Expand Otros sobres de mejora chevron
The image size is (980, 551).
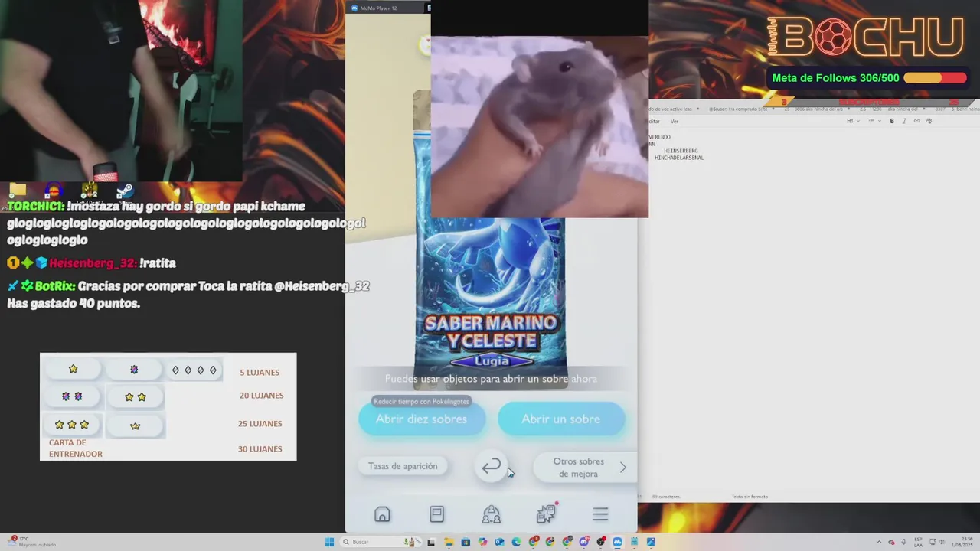point(622,468)
